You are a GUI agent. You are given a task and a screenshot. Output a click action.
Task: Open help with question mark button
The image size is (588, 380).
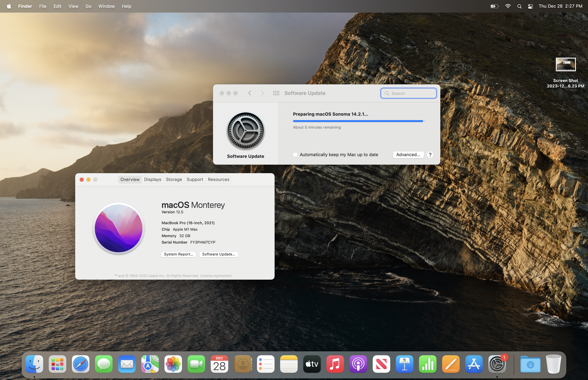pos(430,154)
